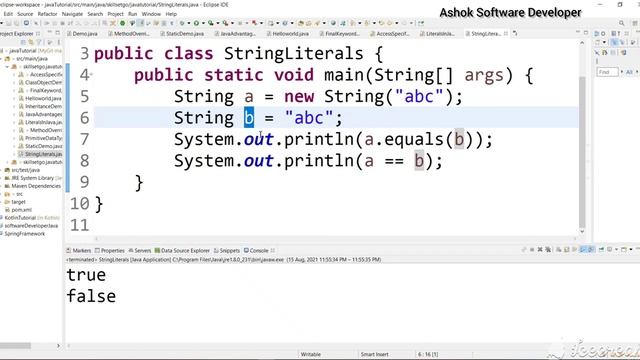Open the Edit menu

[x=8, y=14]
